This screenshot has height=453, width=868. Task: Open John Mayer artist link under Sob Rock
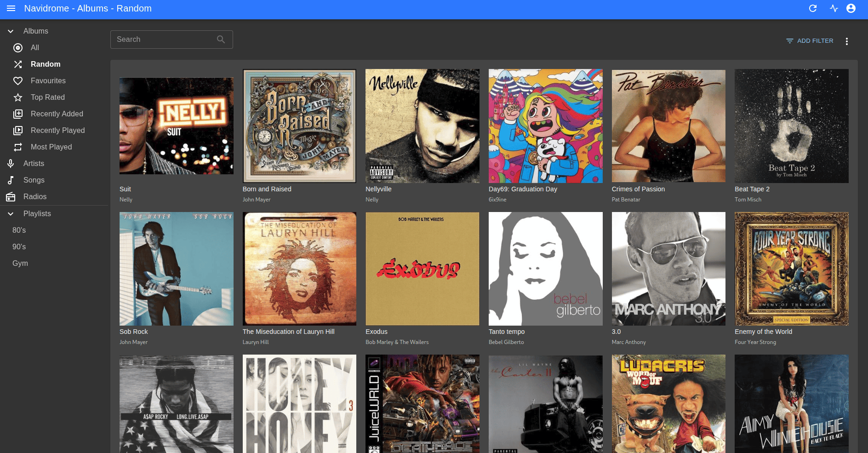click(133, 342)
